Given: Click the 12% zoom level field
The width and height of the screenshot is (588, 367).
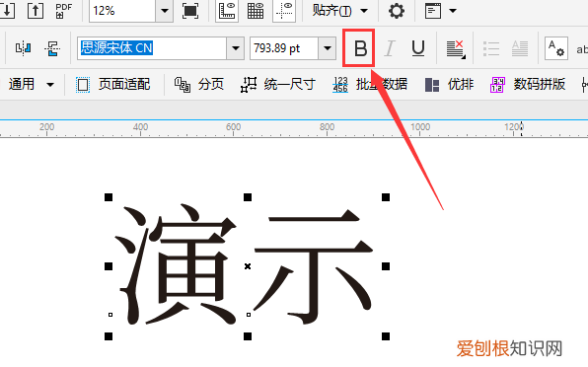Looking at the screenshot, I should pos(122,11).
